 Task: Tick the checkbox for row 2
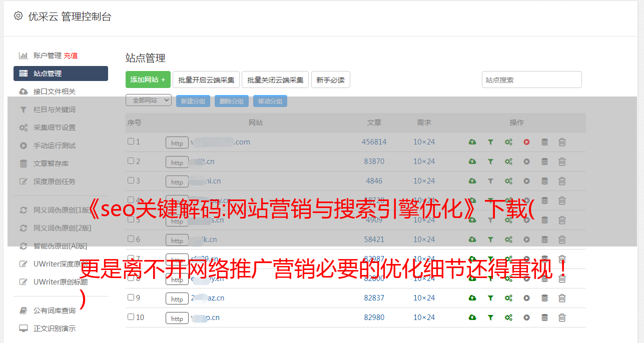(131, 161)
